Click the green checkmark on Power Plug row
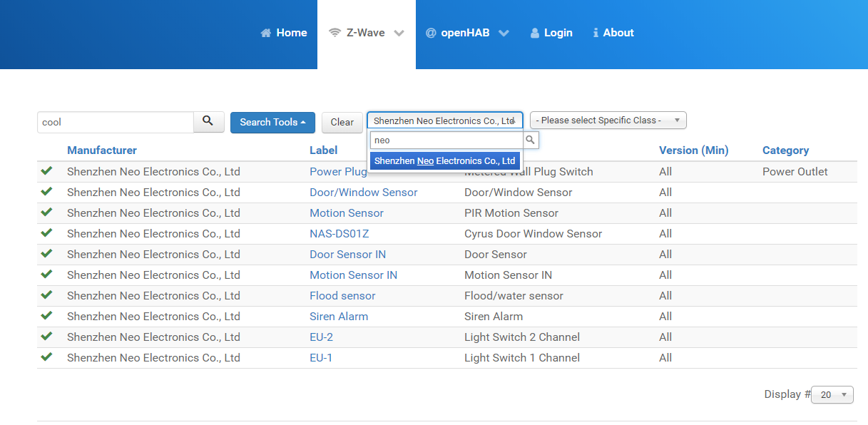This screenshot has width=868, height=425. (47, 171)
